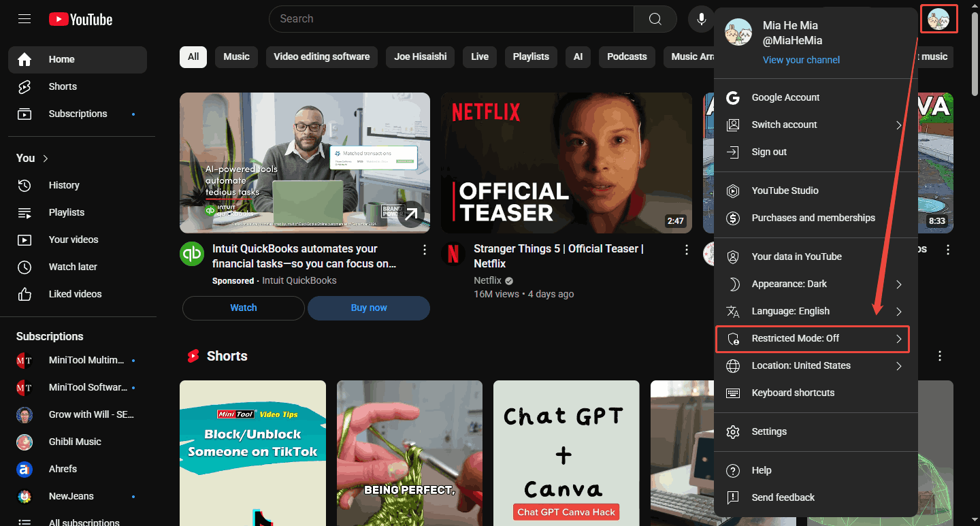980x526 pixels.
Task: Click the Home icon in the sidebar
Action: [24, 60]
